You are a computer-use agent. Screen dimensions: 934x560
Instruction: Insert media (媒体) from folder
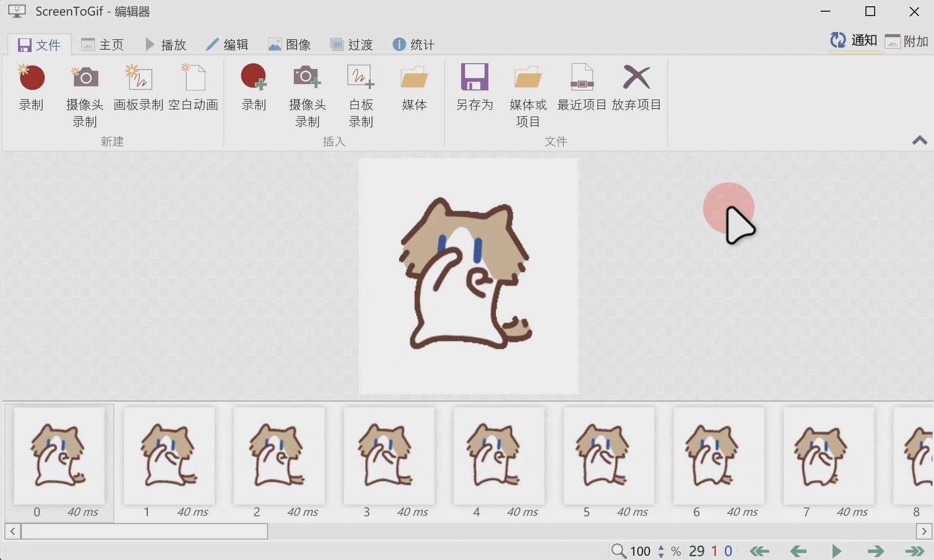[414, 88]
